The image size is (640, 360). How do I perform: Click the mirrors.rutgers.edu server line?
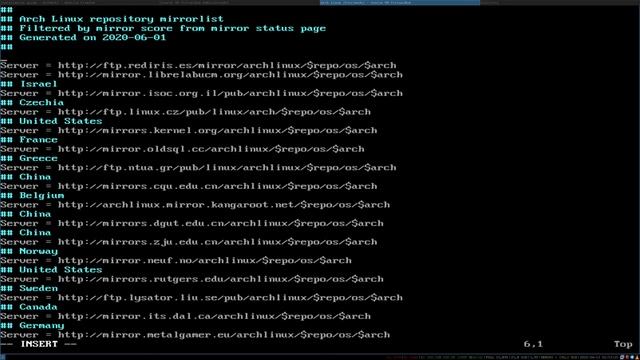192,279
